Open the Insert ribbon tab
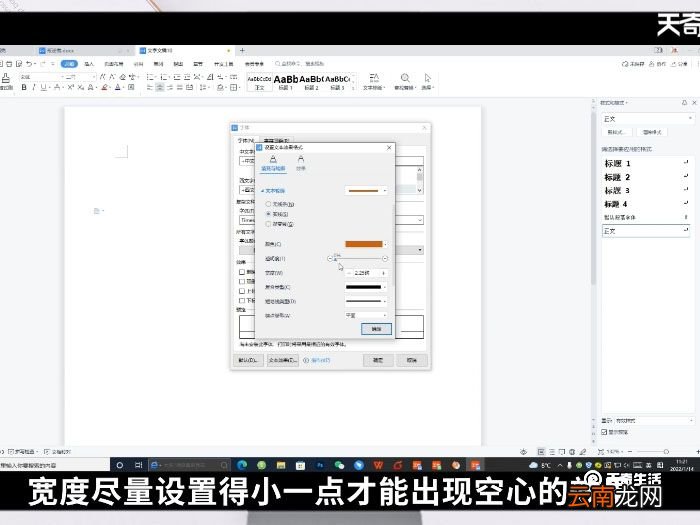The height and width of the screenshot is (525, 700). pyautogui.click(x=89, y=64)
